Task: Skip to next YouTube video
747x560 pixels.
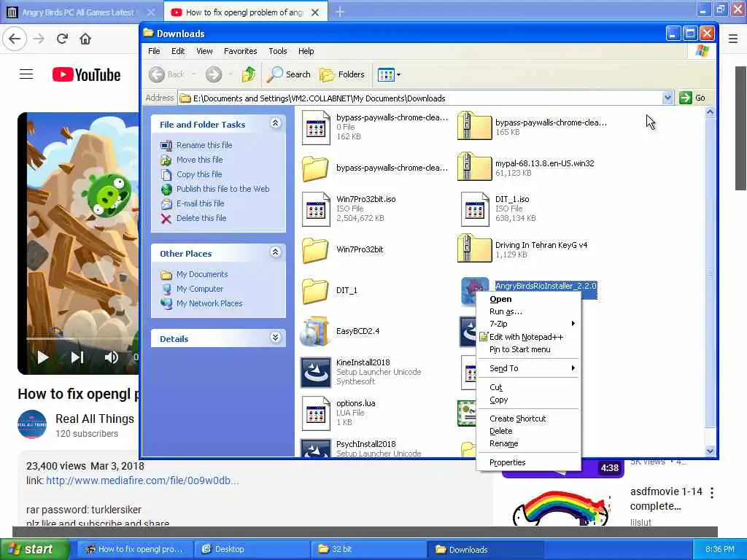Action: point(77,357)
